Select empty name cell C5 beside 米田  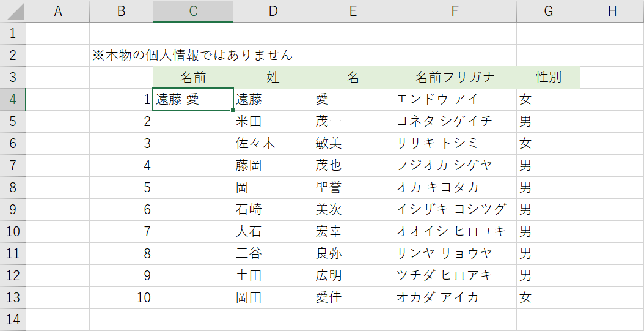[193, 121]
